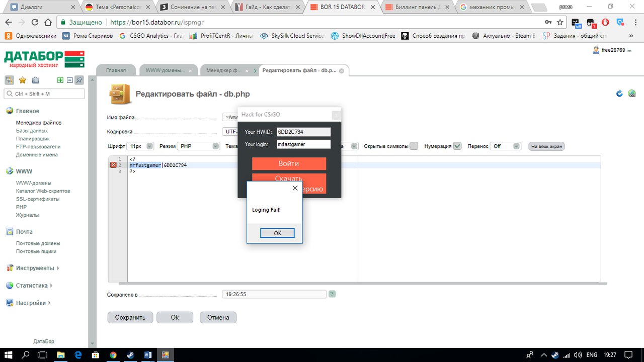Click OK in the Loging Fail dialog

click(277, 233)
